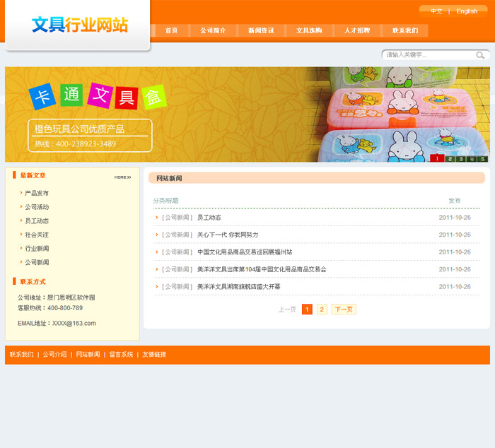Click [公司新闻] tag on 美洋洋文具湖南旗舰店 row
This screenshot has height=448, width=495.
(177, 287)
